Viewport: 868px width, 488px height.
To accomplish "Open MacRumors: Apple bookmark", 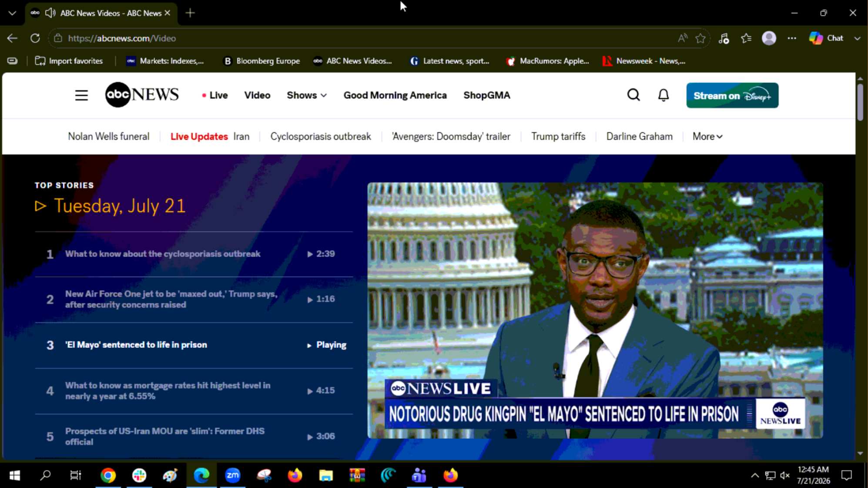I will click(548, 61).
